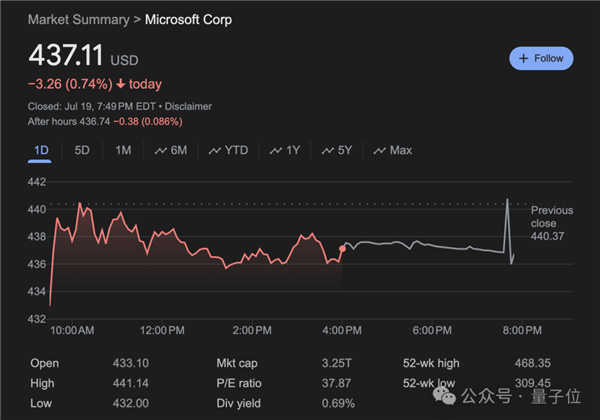
Task: Click the plus icon on Follow button
Action: pos(524,59)
